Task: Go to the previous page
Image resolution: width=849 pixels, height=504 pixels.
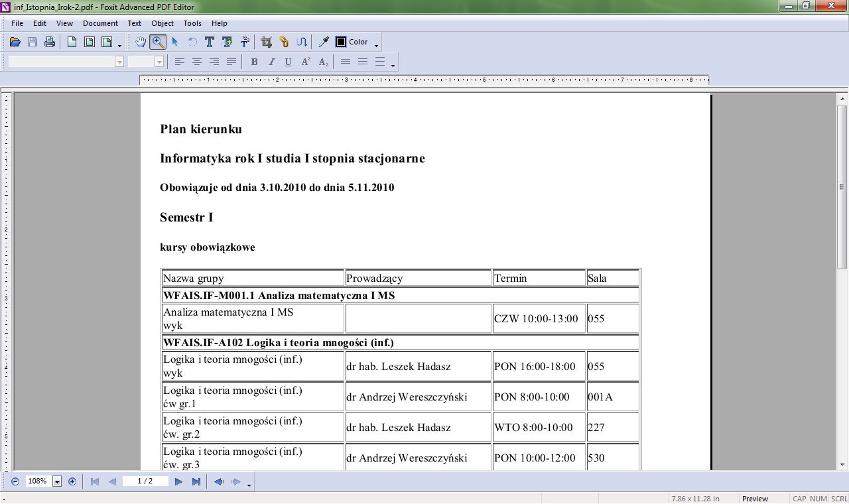Action: coord(112,481)
